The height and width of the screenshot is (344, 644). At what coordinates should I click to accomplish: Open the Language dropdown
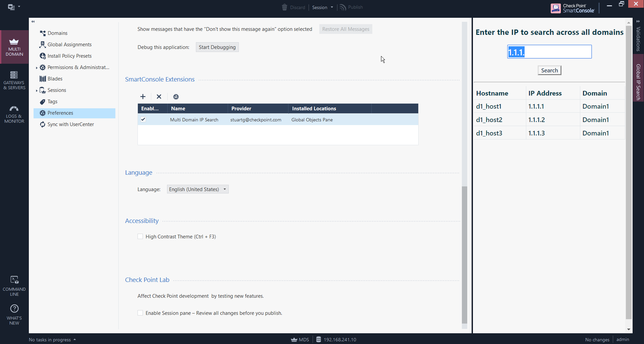pos(198,189)
